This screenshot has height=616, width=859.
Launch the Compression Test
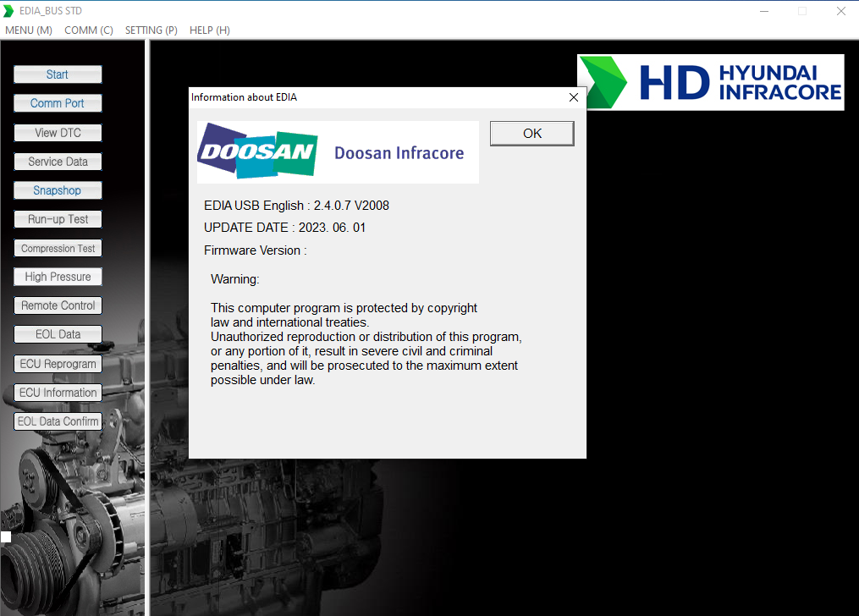tap(58, 248)
